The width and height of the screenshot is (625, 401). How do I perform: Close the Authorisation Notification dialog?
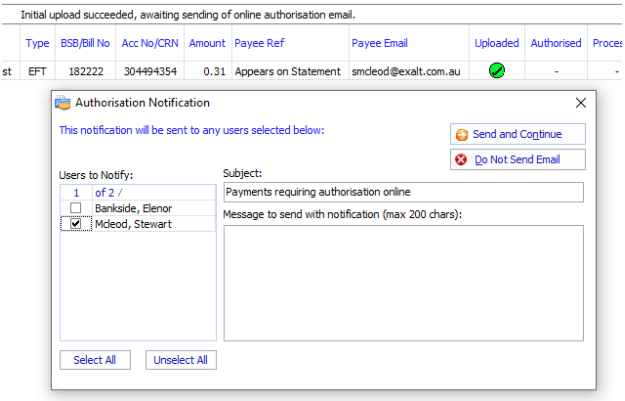tap(580, 103)
